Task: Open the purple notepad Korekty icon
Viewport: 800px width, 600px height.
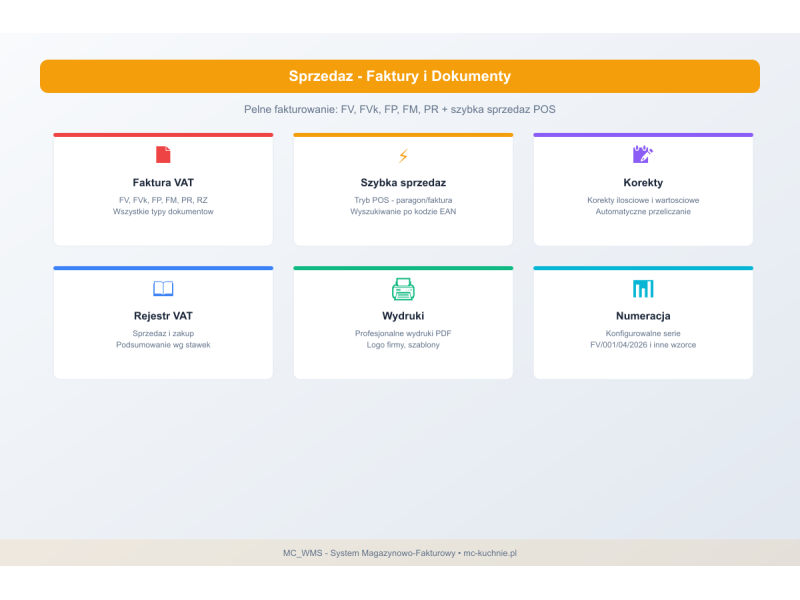Action: coord(643,154)
